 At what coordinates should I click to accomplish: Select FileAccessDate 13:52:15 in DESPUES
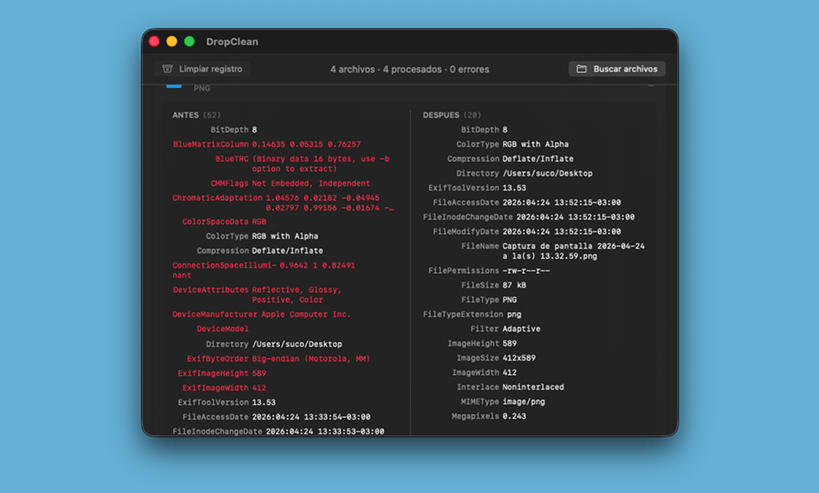(x=527, y=203)
